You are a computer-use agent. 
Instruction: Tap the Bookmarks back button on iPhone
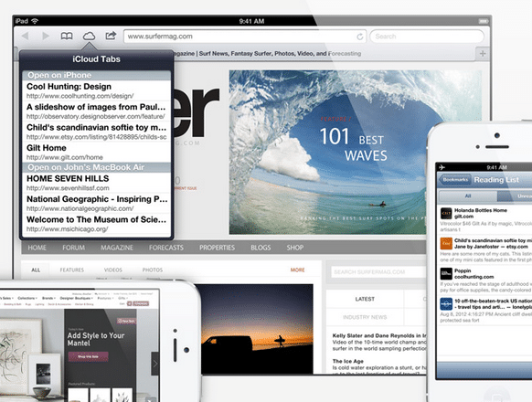tap(454, 180)
